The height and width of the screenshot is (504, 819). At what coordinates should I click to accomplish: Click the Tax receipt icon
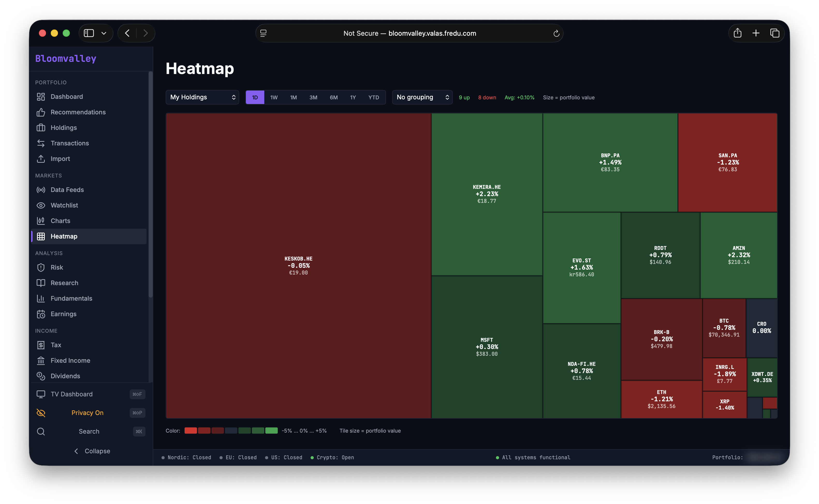[41, 345]
